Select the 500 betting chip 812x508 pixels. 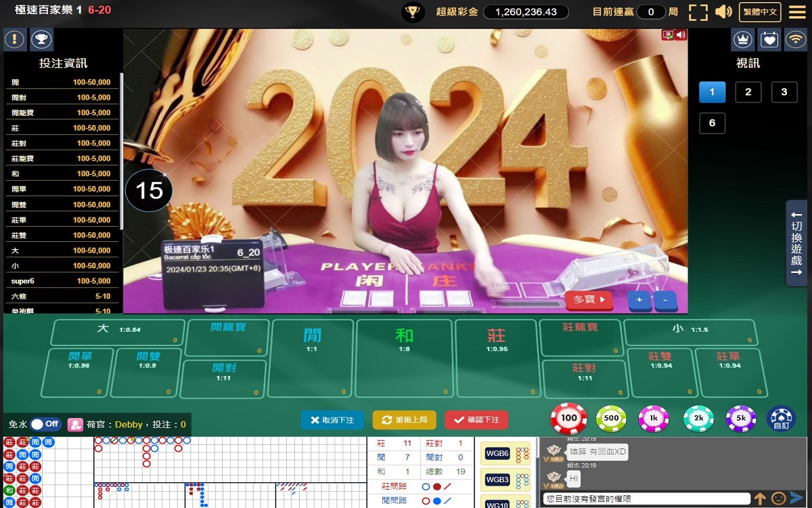point(611,418)
